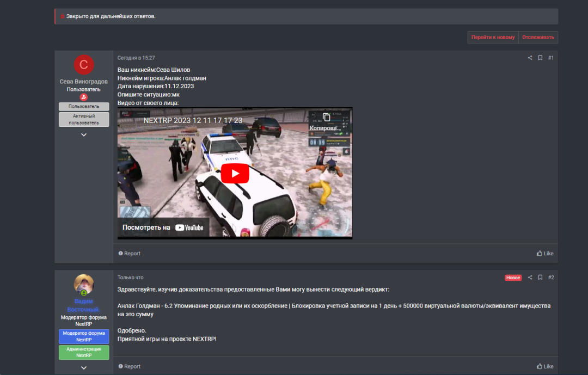Image resolution: width=588 pixels, height=375 pixels.
Task: Open permalink #2
Action: [551, 278]
